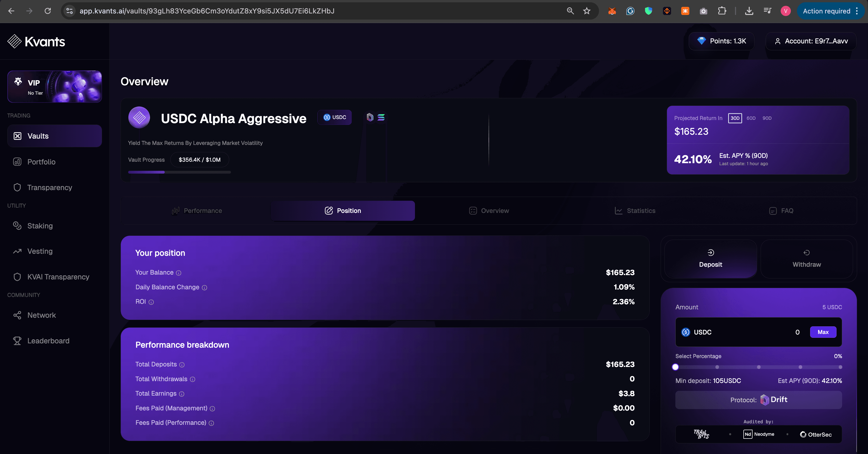Open MetaMask fox extension icon
Viewport: 868px width, 454px height.
pyautogui.click(x=612, y=11)
